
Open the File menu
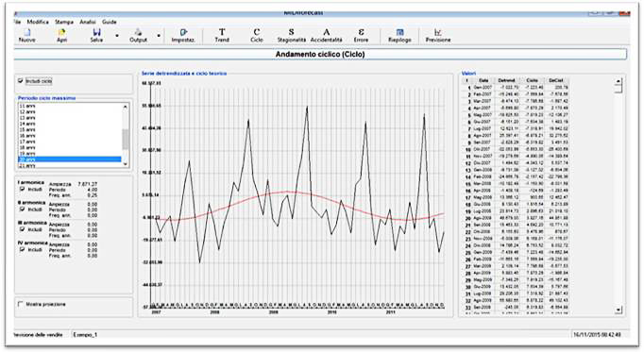17,22
